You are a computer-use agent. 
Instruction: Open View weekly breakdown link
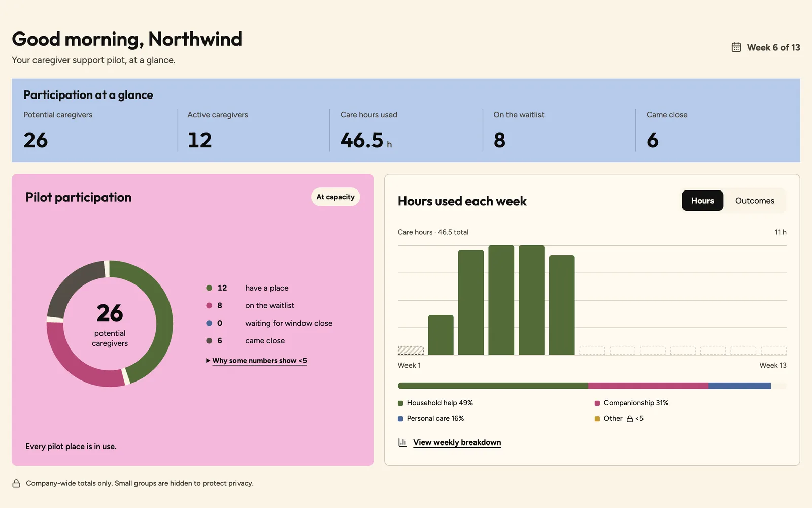point(457,442)
